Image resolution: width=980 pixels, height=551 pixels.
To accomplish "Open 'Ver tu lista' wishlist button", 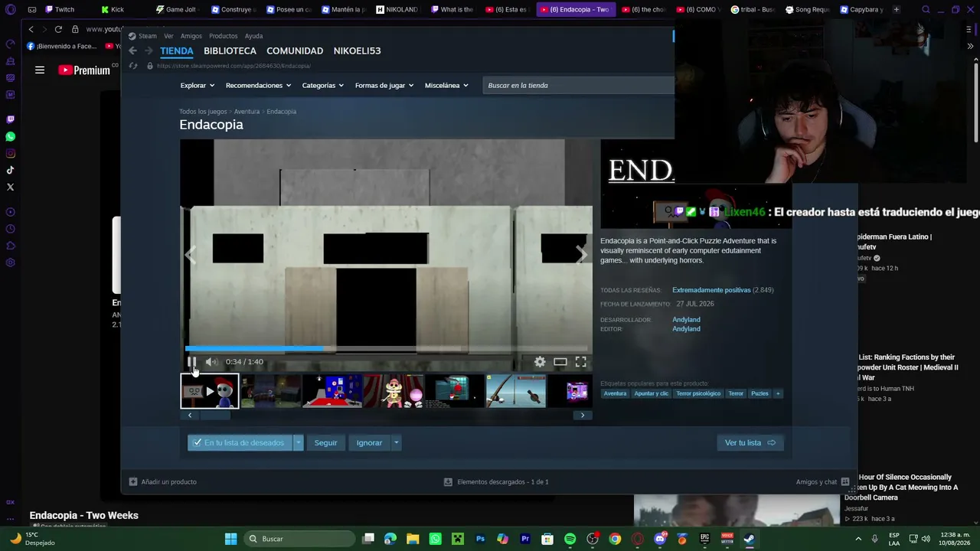I will tap(750, 442).
